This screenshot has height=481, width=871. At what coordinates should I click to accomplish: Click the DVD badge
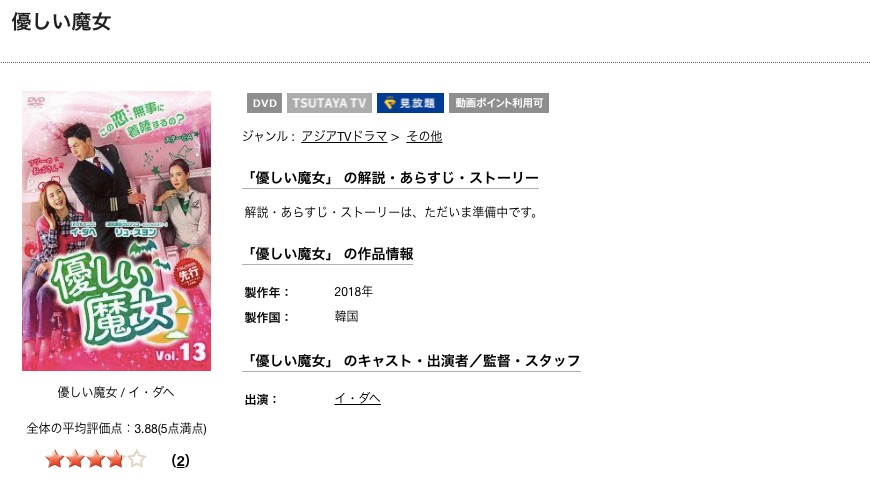click(x=264, y=103)
